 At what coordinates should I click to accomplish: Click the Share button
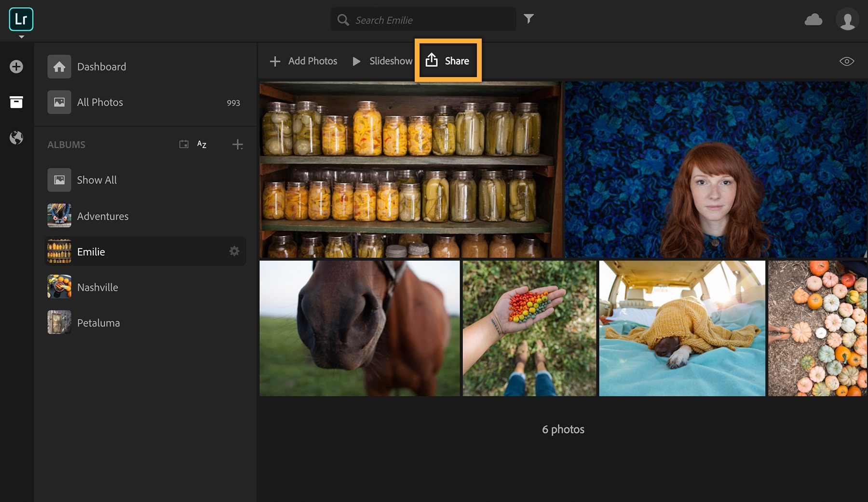(447, 61)
